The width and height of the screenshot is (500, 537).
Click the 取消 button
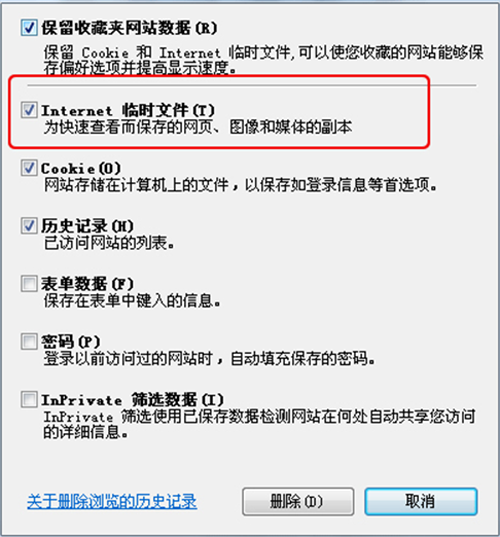[421, 501]
